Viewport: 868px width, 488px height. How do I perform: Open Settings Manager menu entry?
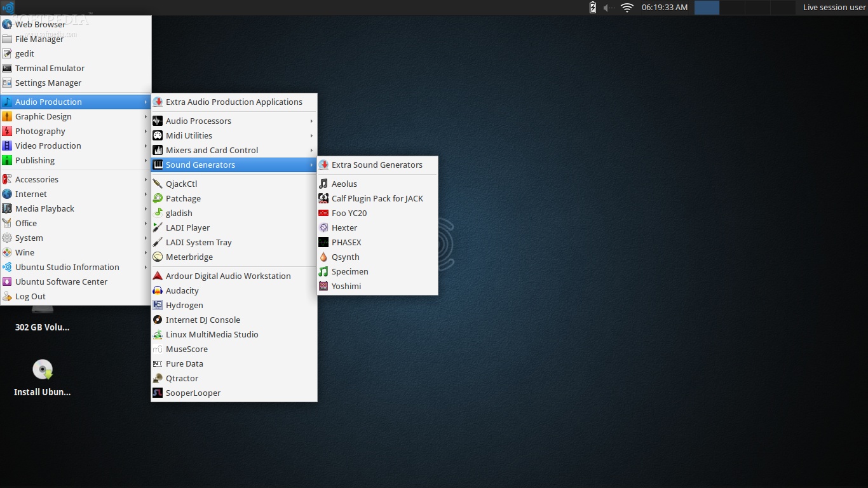tap(76, 83)
